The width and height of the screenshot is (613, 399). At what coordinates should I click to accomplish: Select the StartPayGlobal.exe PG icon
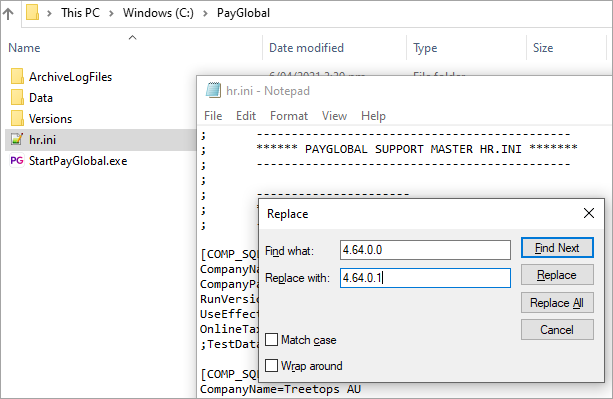tap(17, 161)
